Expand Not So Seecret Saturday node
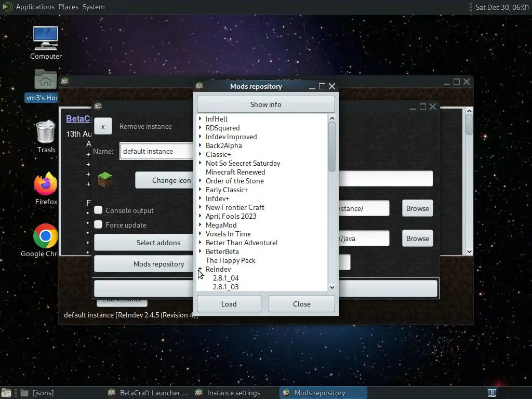 click(x=200, y=163)
